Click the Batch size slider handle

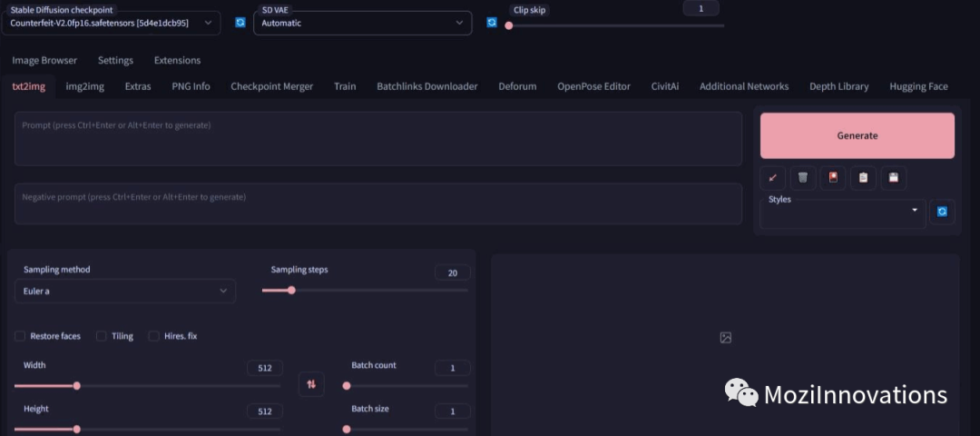coord(347,429)
